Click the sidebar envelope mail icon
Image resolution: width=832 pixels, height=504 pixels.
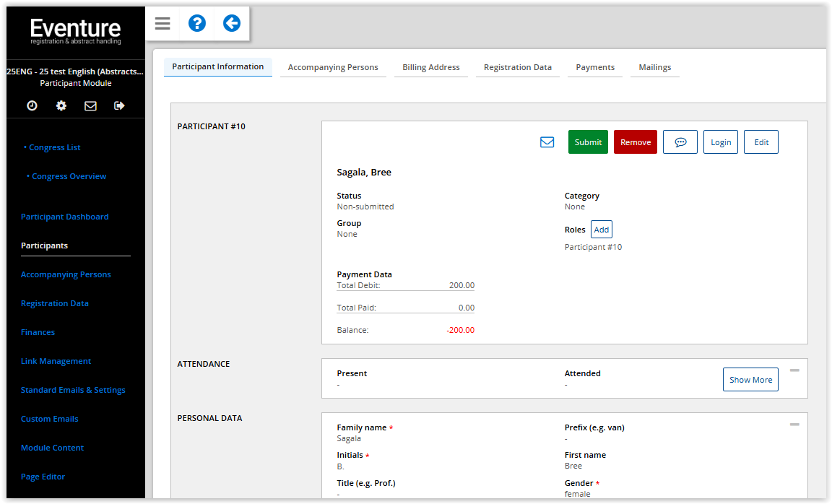point(90,105)
